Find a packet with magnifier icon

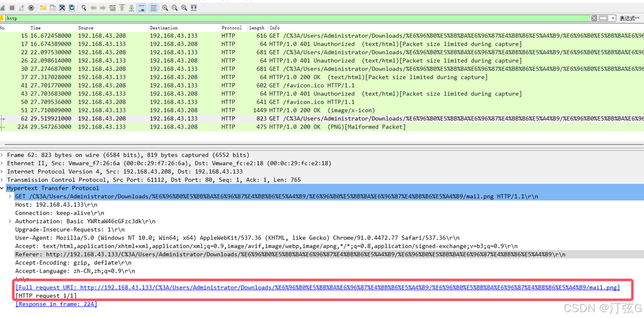click(x=84, y=8)
